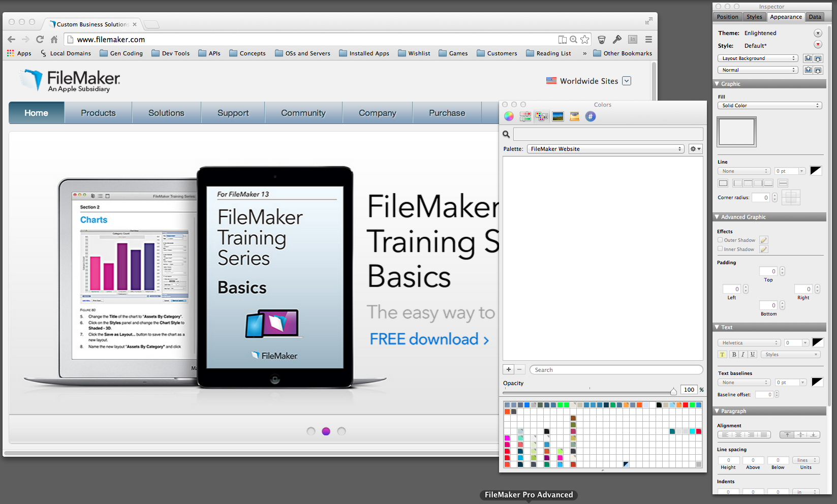Viewport: 837px width, 504px height.
Task: Edit Inner Shadow settings pencil icon
Action: [764, 249]
